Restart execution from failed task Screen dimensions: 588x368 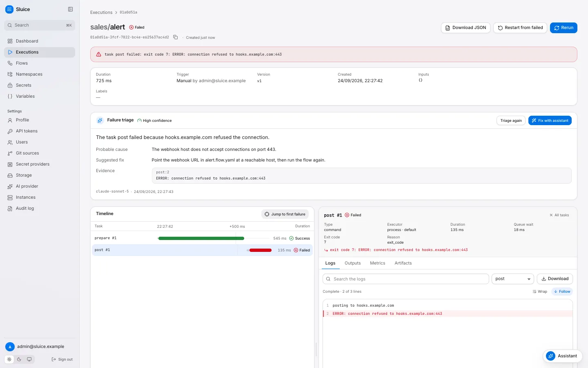pyautogui.click(x=520, y=27)
